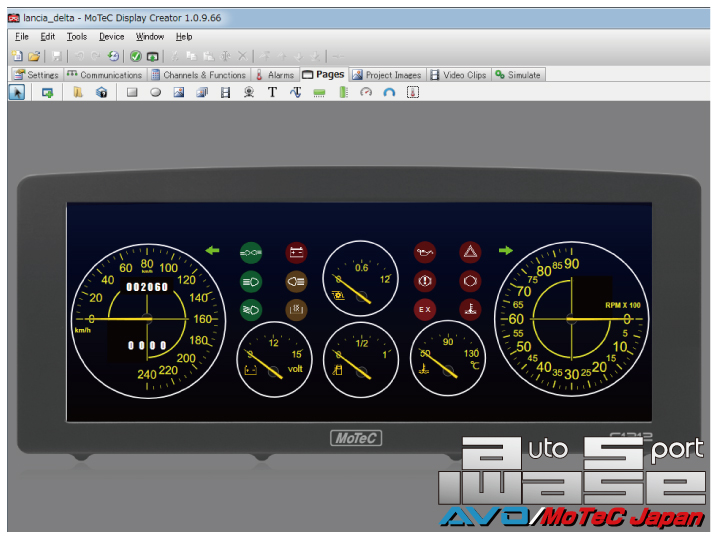Select the vertical bar graph tool
The height and width of the screenshot is (539, 717).
pos(343,92)
